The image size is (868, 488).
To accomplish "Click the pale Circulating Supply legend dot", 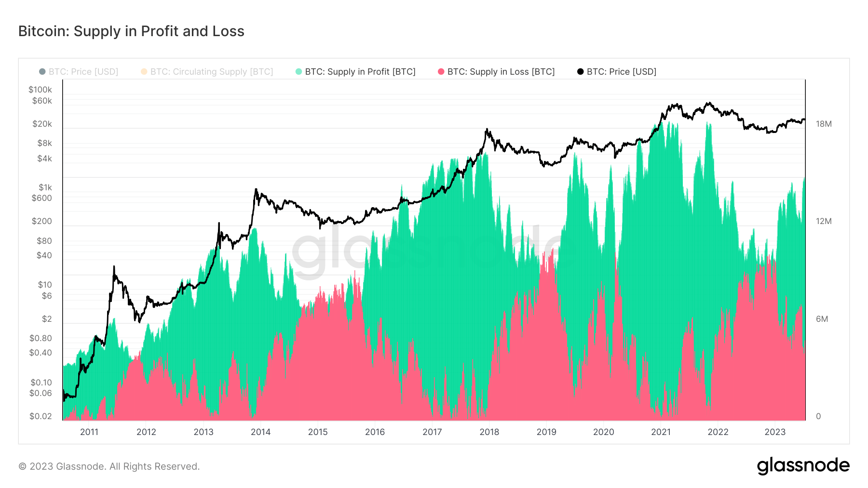I will [144, 72].
